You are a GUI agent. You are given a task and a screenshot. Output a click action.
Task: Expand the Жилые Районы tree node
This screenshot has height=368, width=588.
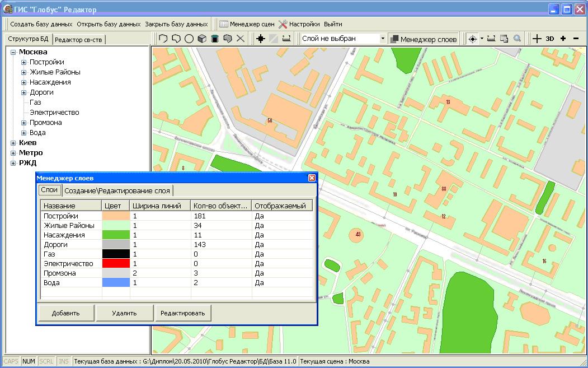tap(23, 72)
